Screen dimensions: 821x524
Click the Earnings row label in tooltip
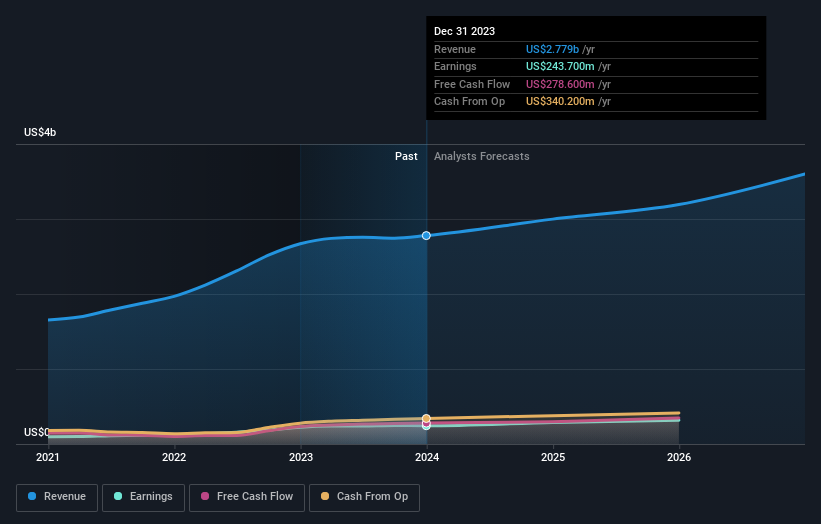[456, 66]
